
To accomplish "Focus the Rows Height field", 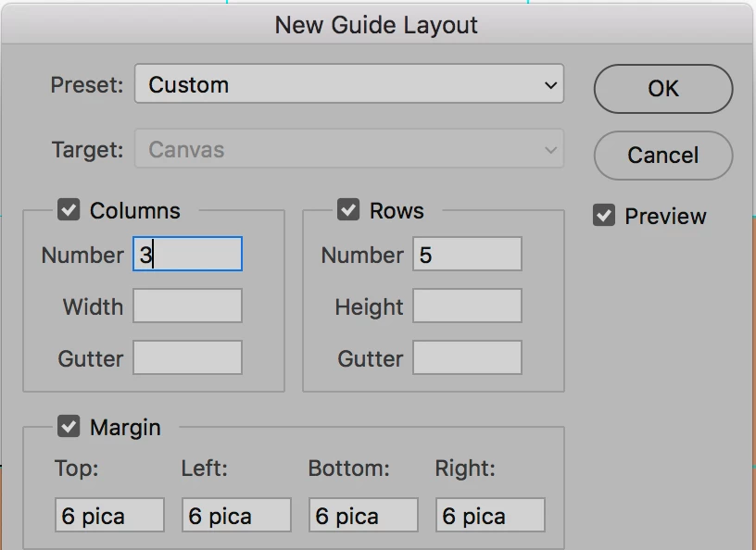I will point(467,306).
